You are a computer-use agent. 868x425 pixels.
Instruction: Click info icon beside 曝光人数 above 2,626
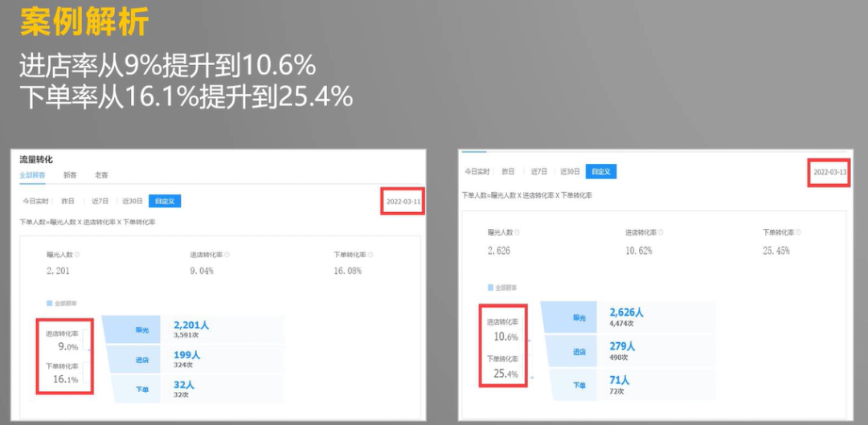(517, 233)
